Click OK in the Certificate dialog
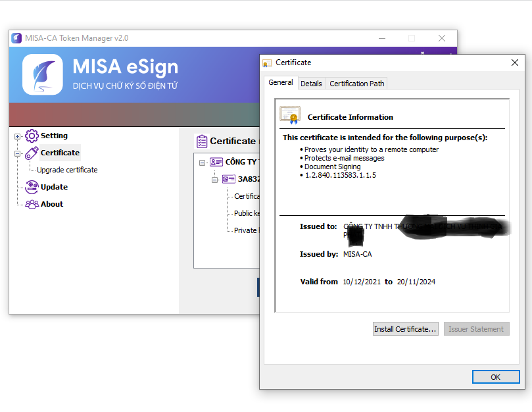Viewport: 532px width, 412px height. coord(496,377)
